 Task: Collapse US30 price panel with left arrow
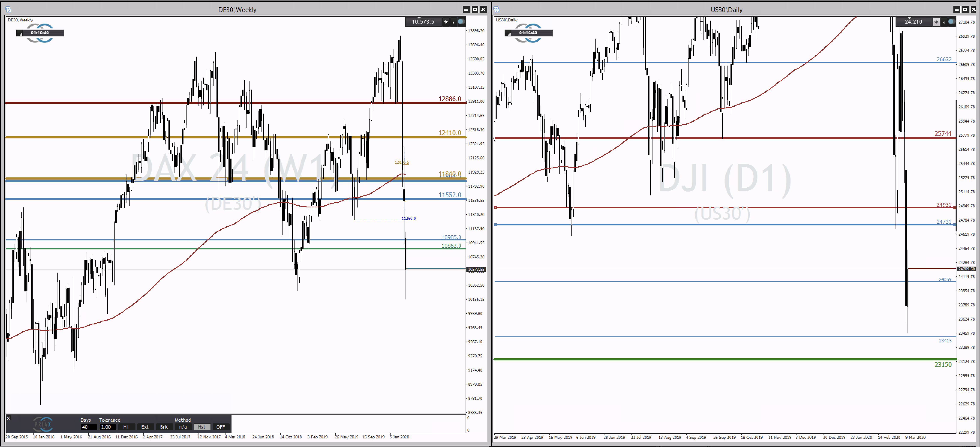click(x=944, y=22)
